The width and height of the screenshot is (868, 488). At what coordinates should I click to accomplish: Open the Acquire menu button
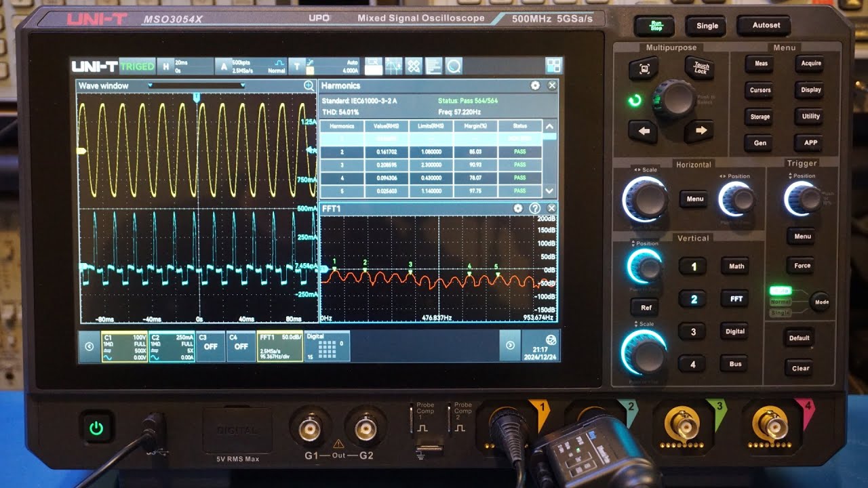tap(811, 64)
